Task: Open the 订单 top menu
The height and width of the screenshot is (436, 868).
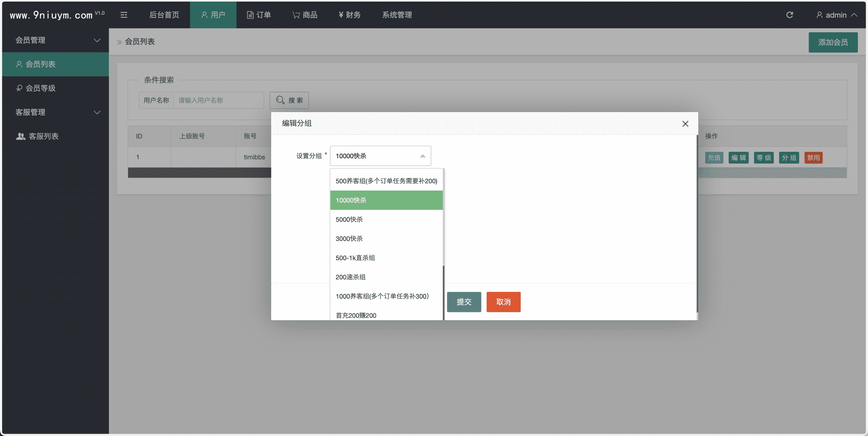Action: point(259,15)
